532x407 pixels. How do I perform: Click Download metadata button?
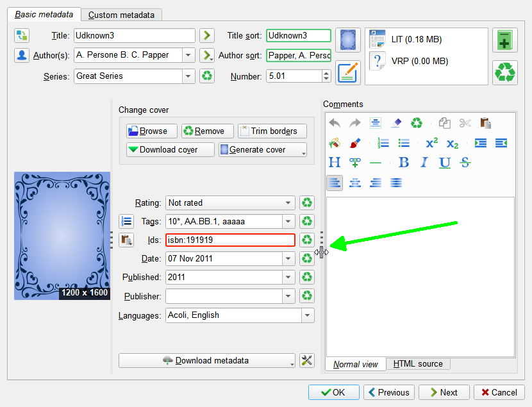(x=207, y=361)
